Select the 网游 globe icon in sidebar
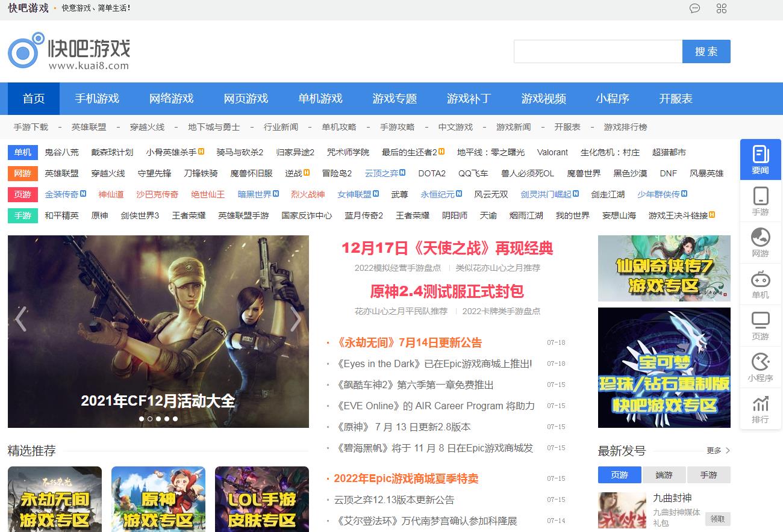The image size is (783, 532). 761,243
